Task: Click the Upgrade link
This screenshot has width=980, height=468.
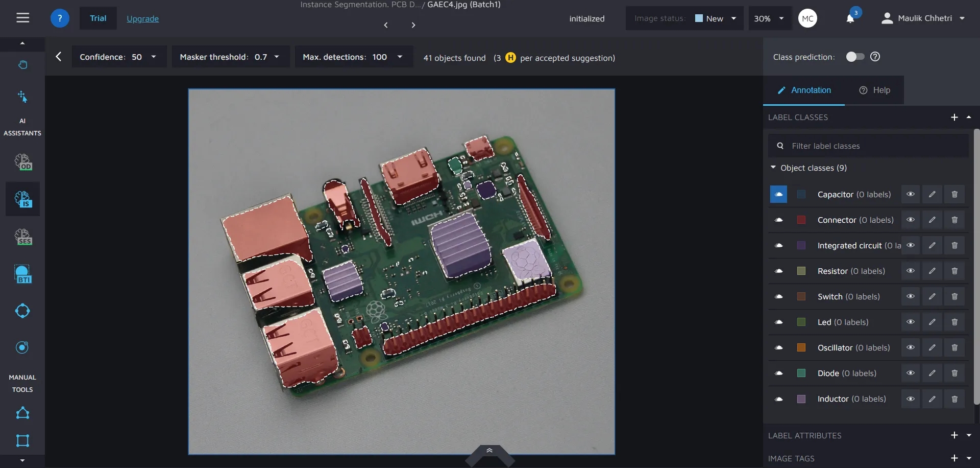Action: pyautogui.click(x=142, y=19)
